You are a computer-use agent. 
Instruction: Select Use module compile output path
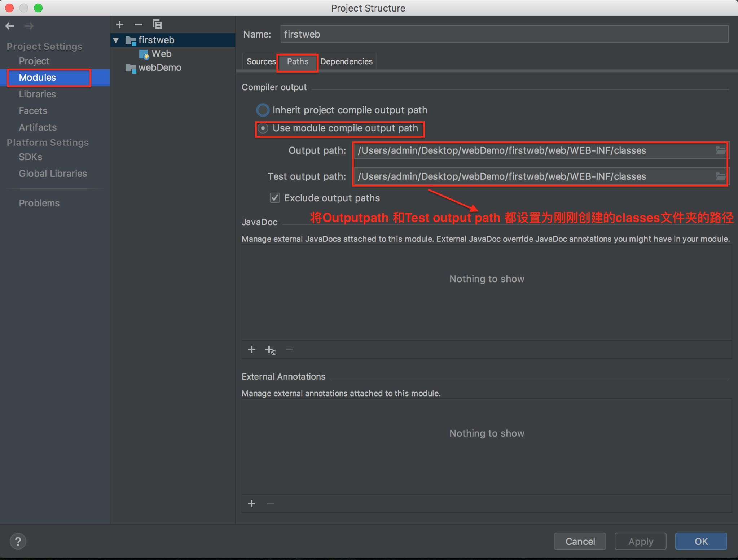click(x=263, y=128)
